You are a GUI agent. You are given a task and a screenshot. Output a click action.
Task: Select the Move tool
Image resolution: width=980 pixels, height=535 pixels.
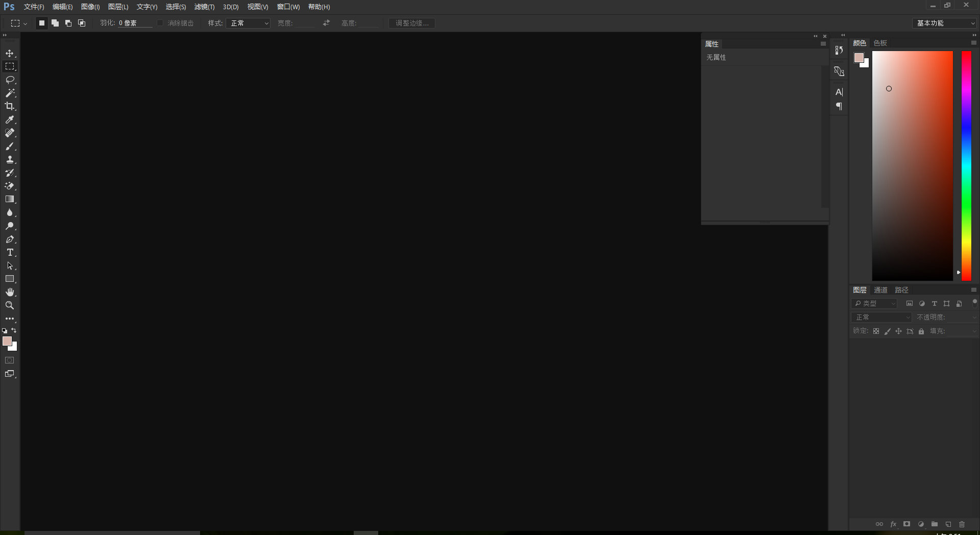[10, 53]
